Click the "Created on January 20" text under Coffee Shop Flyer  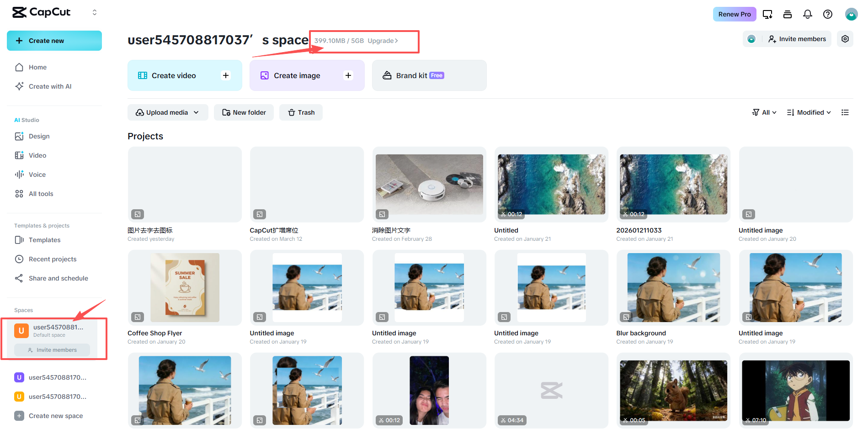click(x=156, y=342)
